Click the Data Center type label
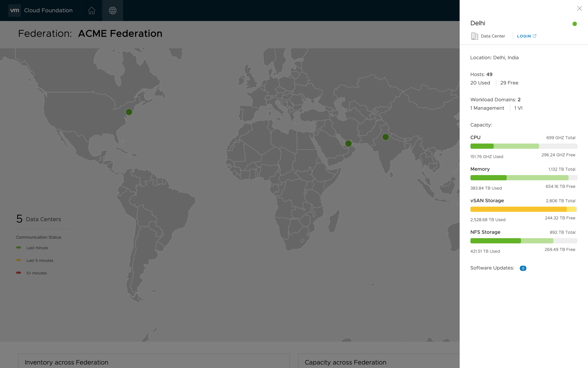 coord(493,36)
